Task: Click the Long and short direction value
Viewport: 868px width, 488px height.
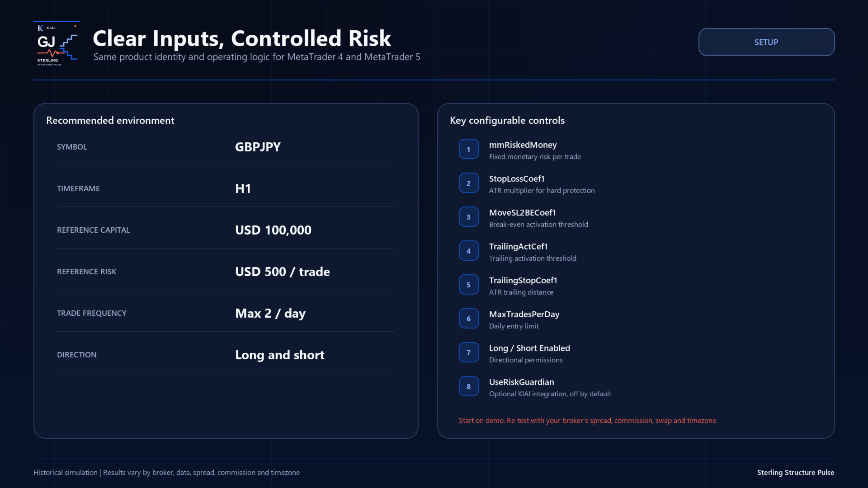Action: coord(280,355)
